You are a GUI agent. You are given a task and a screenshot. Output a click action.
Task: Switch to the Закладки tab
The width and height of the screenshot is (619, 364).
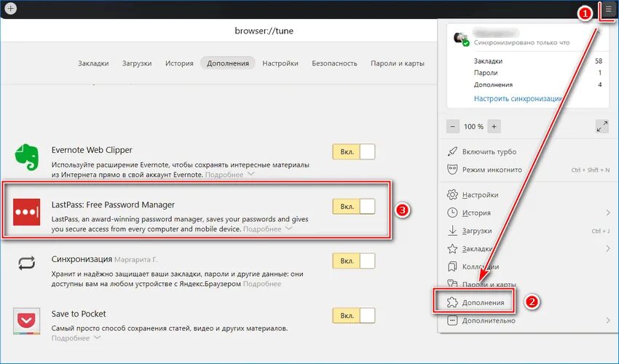pyautogui.click(x=93, y=63)
